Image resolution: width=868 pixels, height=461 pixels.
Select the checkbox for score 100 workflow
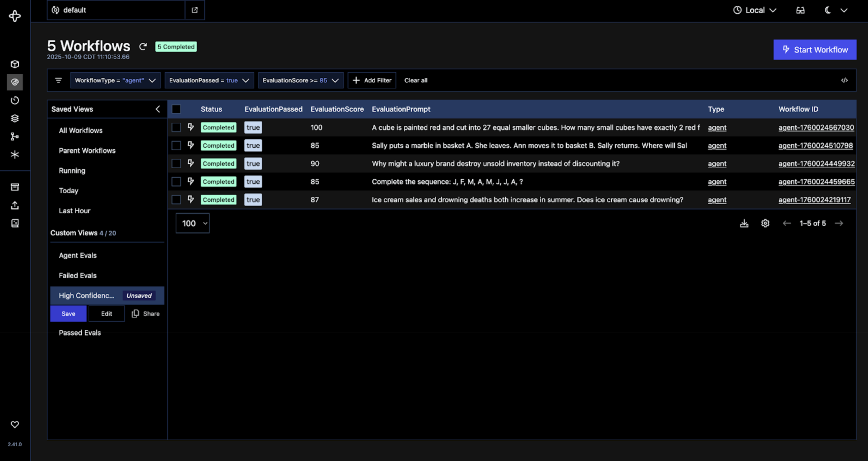[x=176, y=127]
